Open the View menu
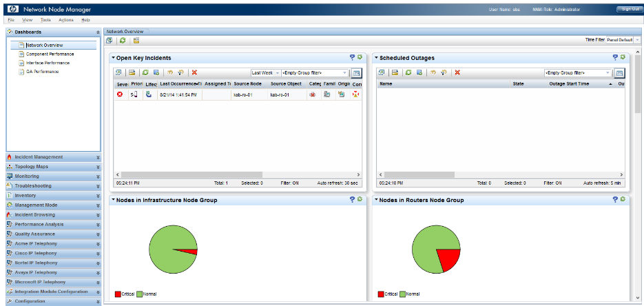 coord(28,20)
